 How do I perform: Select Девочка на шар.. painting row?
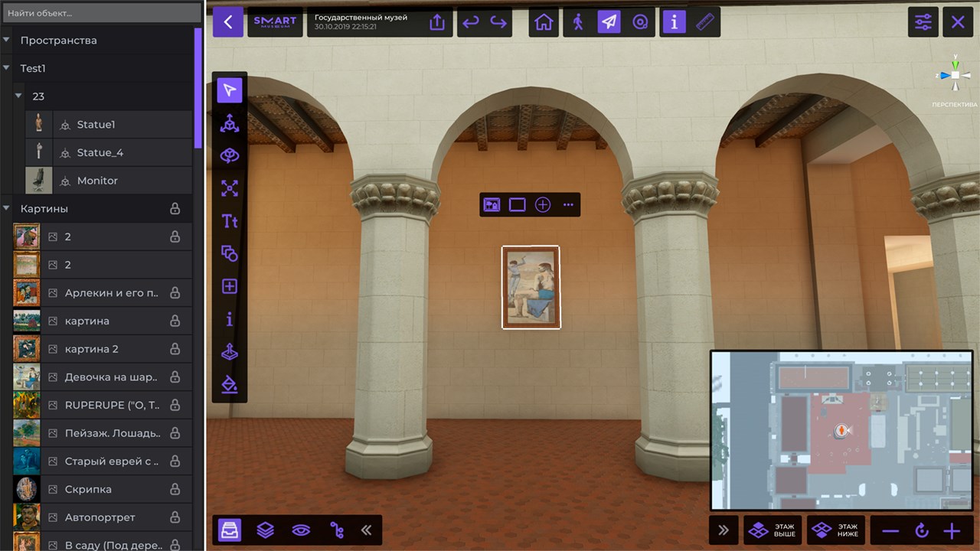(x=103, y=377)
